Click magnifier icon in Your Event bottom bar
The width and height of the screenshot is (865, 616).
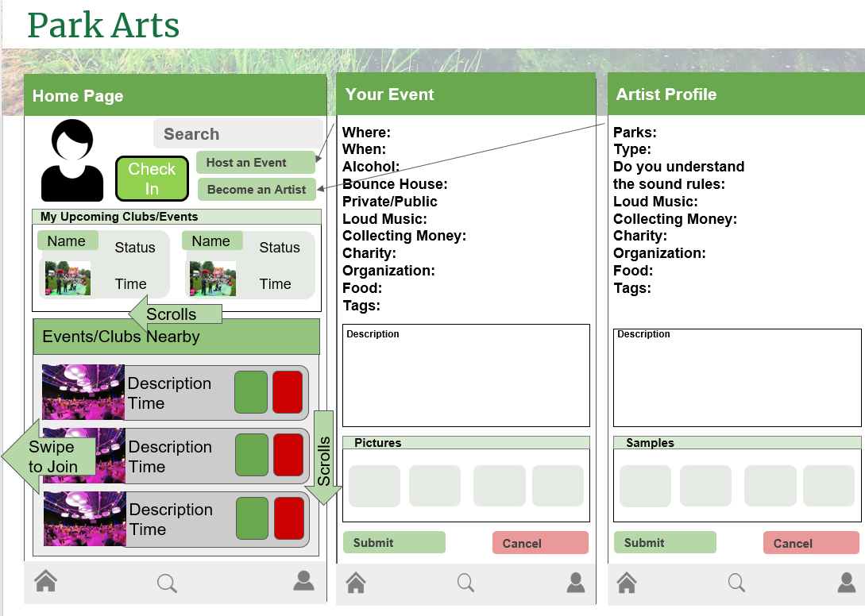466,583
